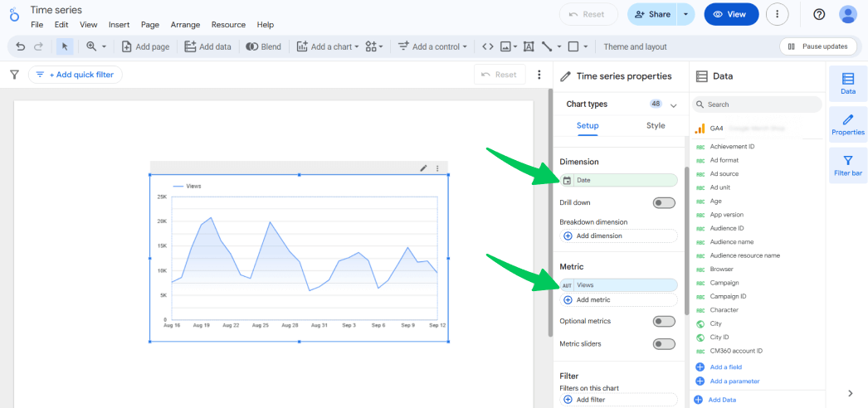This screenshot has width=868, height=408.
Task: Open the Edit menu
Action: click(61, 25)
